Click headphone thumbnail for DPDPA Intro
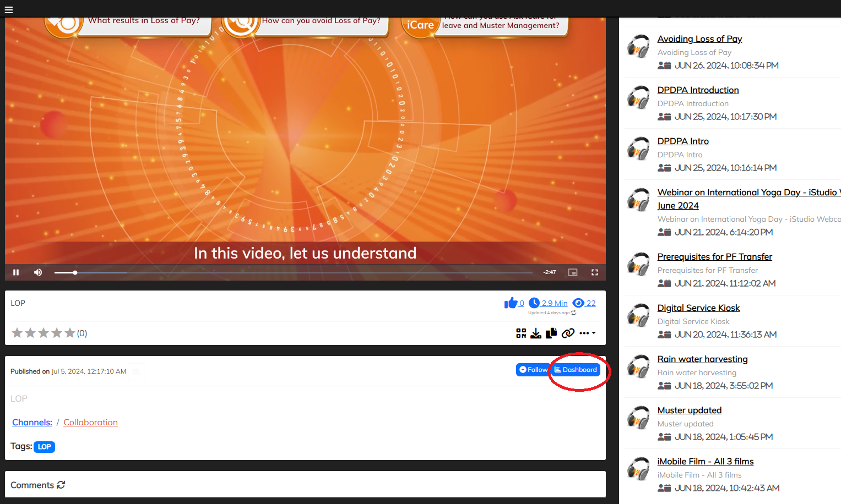 [x=639, y=149]
